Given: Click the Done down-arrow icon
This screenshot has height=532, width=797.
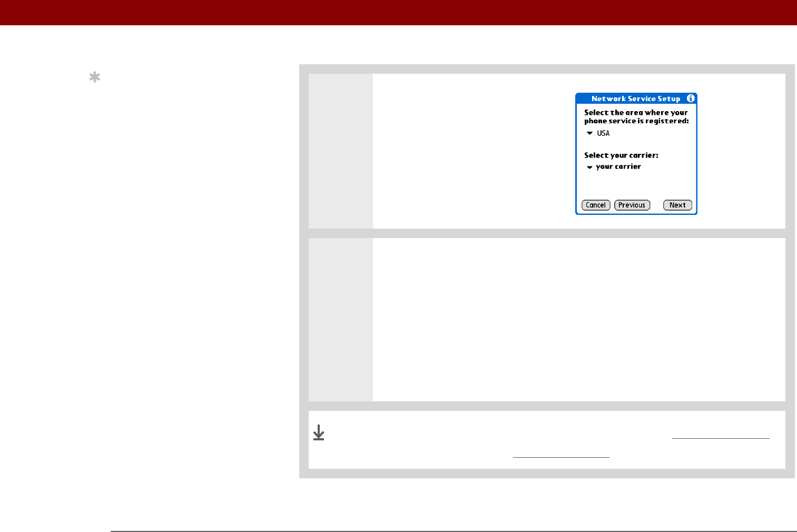Looking at the screenshot, I should coord(319,433).
